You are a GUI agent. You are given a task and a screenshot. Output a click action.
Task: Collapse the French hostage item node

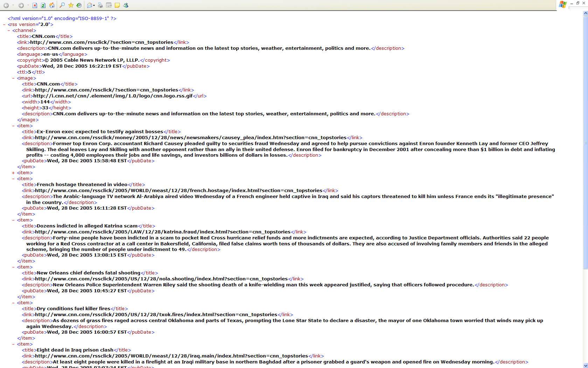13,179
